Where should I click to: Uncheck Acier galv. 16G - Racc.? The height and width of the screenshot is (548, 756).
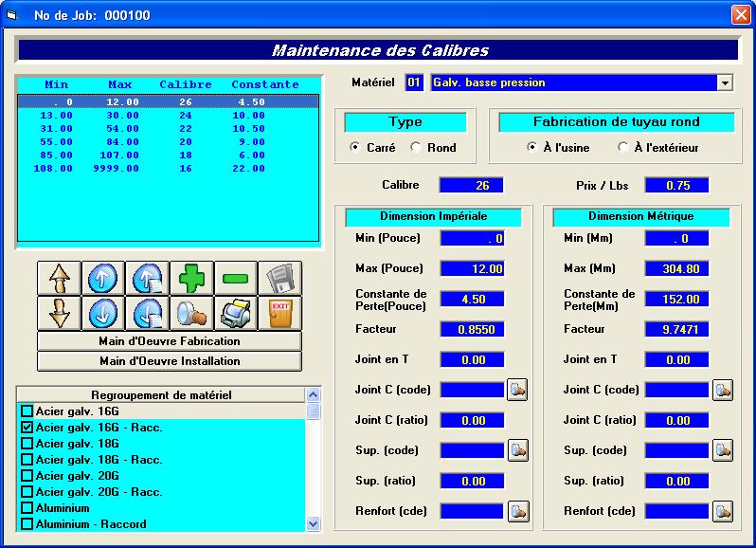click(x=27, y=428)
